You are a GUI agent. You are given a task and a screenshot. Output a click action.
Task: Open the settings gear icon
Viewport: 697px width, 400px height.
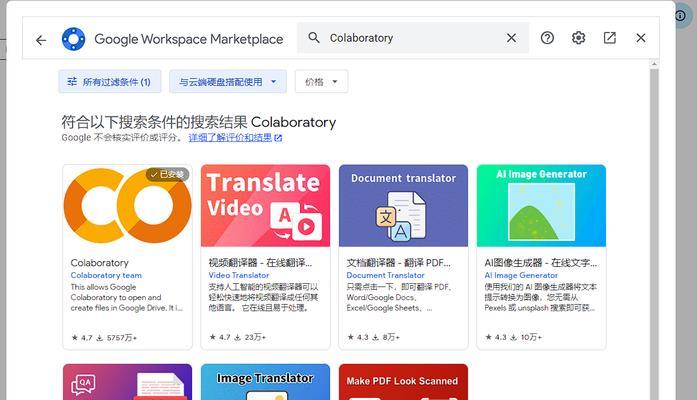coord(578,38)
